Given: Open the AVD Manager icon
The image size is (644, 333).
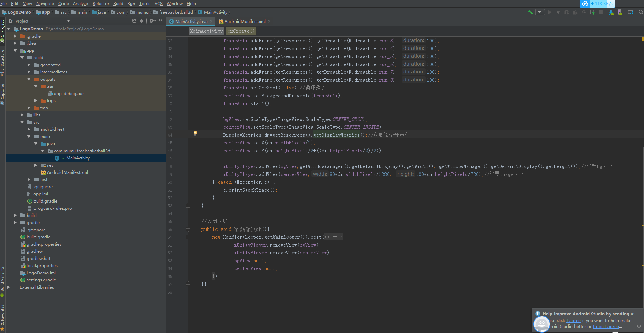Looking at the screenshot, I should pyautogui.click(x=620, y=12).
